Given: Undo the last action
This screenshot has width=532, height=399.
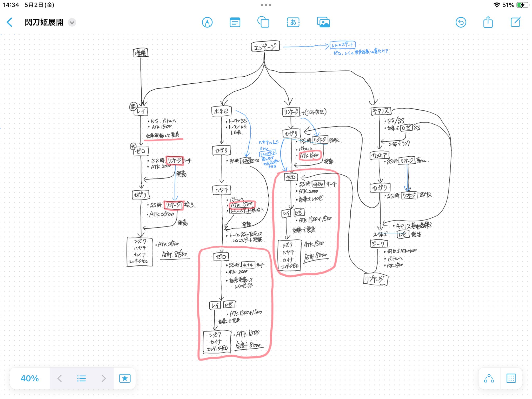Looking at the screenshot, I should tap(461, 22).
